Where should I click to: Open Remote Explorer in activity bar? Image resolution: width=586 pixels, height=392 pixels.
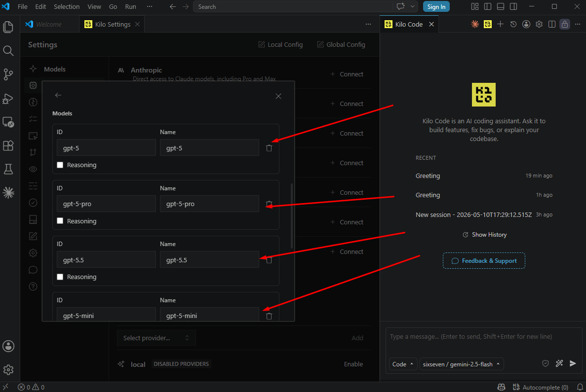(8, 122)
